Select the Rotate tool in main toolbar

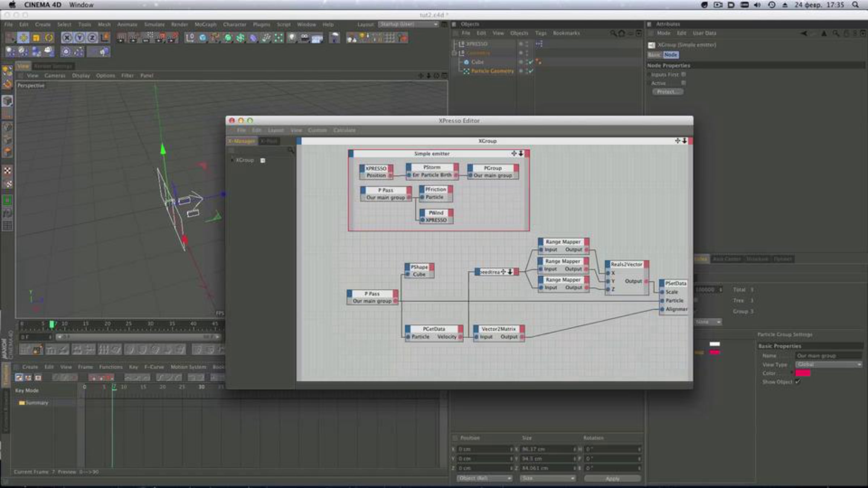click(x=49, y=38)
